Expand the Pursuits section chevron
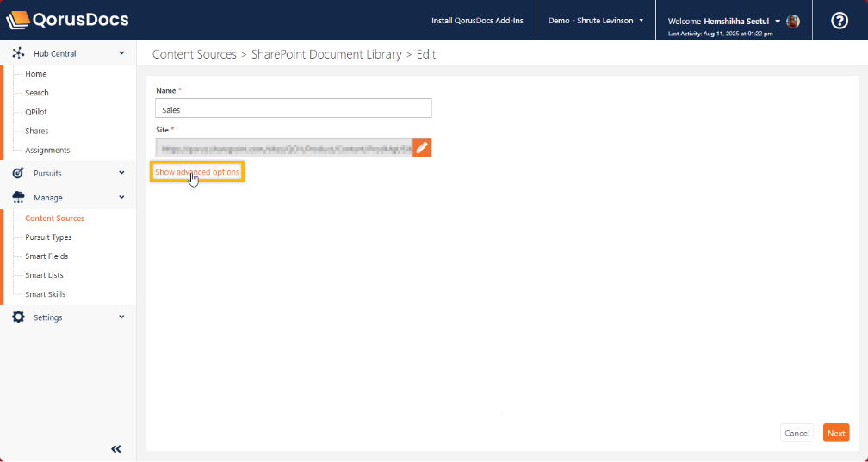The height and width of the screenshot is (462, 868). [x=121, y=173]
